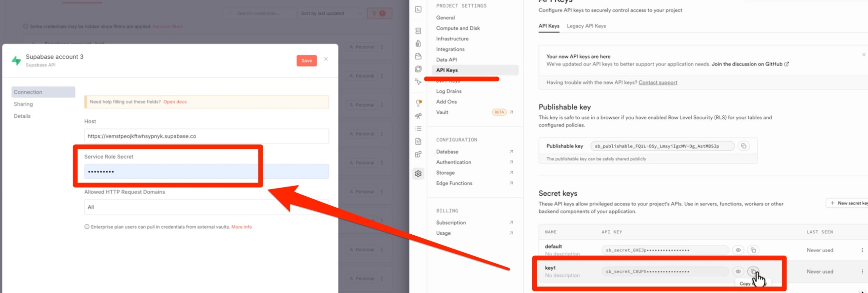Reveal the default secret key
This screenshot has width=868, height=293.
pos(738,250)
